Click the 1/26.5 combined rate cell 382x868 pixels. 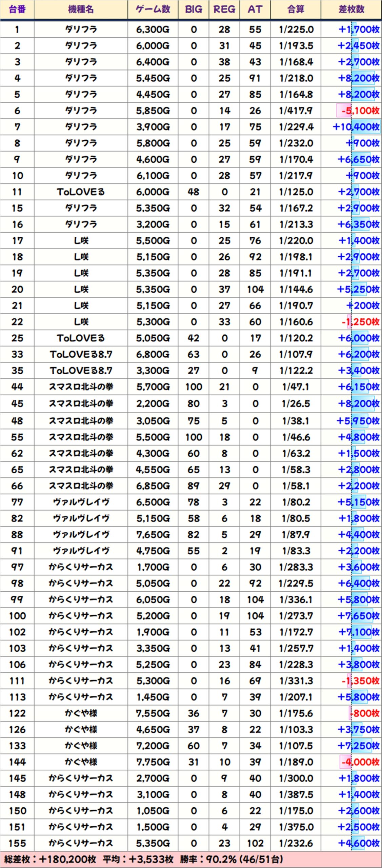[x=296, y=403]
